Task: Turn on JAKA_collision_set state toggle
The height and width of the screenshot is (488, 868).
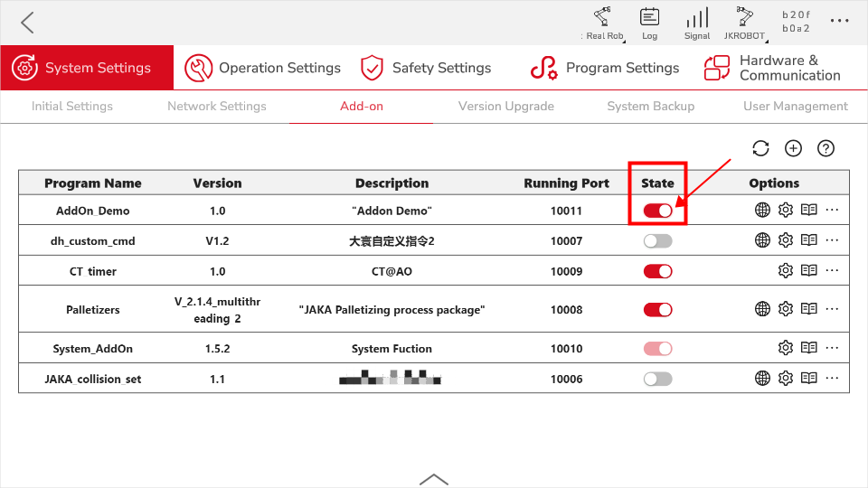Action: 658,379
